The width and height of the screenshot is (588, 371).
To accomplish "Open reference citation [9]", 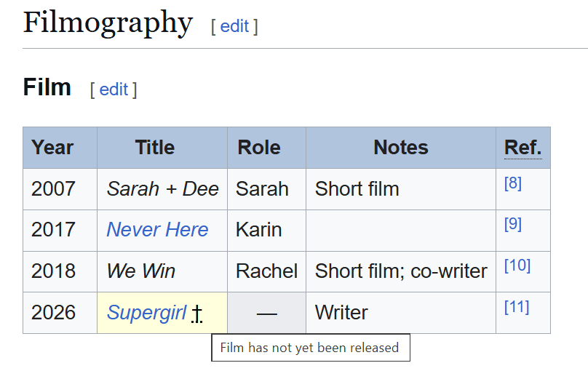I will tap(513, 224).
